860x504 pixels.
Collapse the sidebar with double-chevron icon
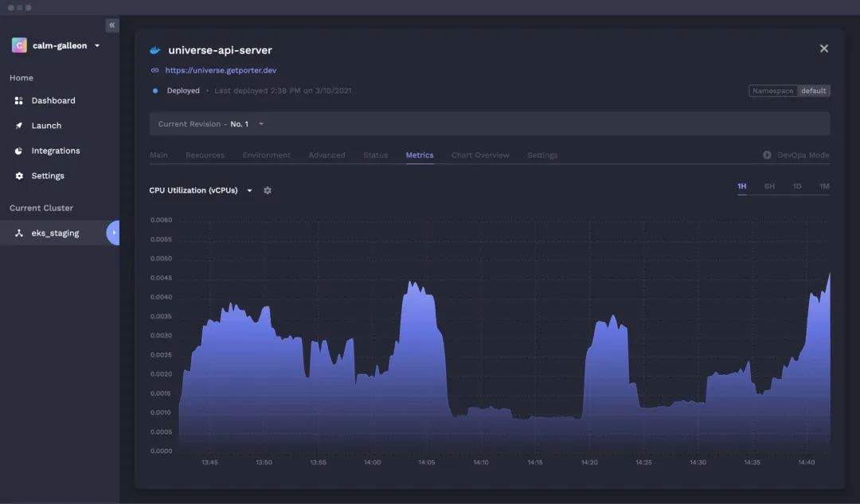point(112,25)
